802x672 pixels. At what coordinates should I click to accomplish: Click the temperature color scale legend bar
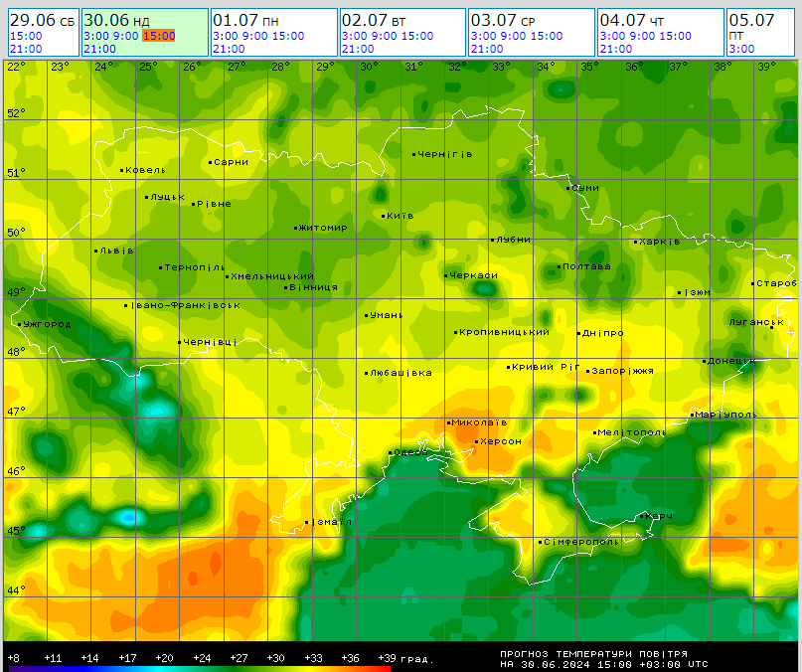(199, 668)
